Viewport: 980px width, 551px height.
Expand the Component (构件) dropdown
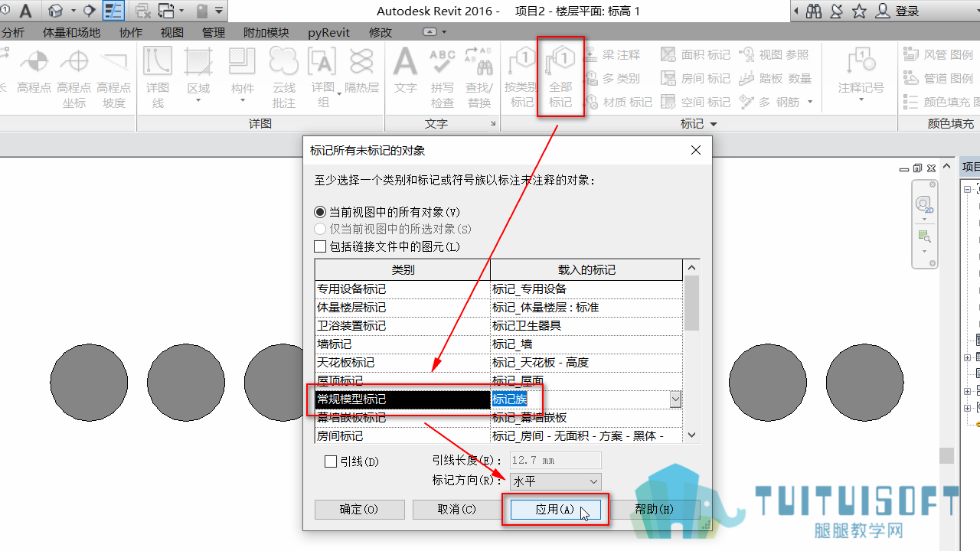point(243,102)
